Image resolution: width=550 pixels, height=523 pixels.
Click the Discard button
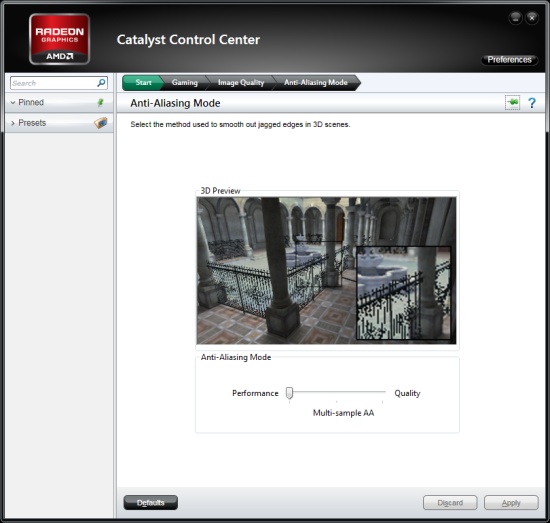450,503
